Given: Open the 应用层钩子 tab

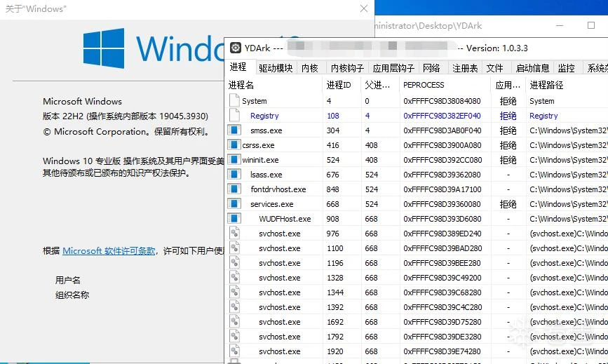Looking at the screenshot, I should tap(393, 68).
